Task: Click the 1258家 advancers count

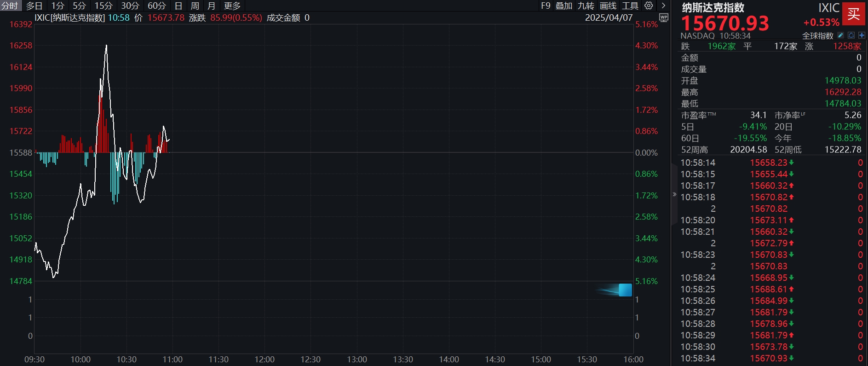Action: click(x=847, y=46)
